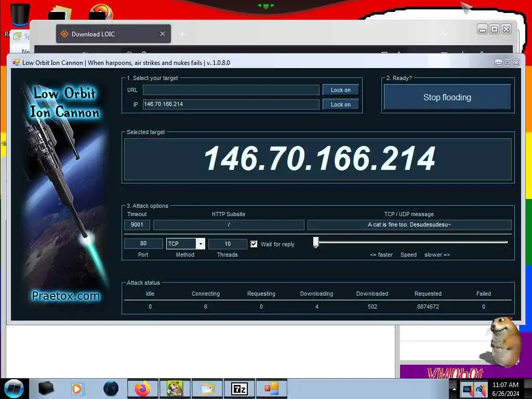Click the Port field showing 80
Image resolution: width=532 pixels, height=399 pixels.
point(143,244)
